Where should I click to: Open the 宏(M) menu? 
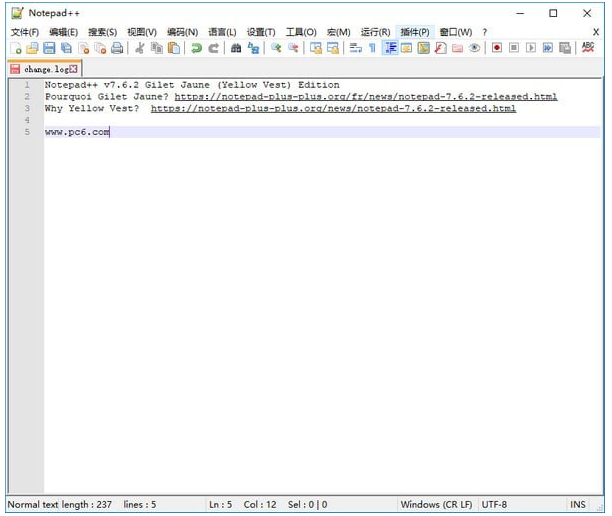pyautogui.click(x=338, y=32)
